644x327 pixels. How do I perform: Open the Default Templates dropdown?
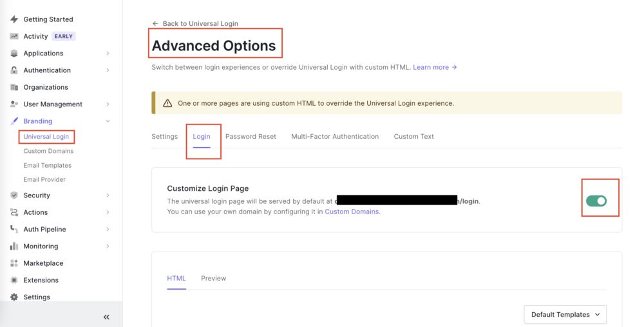pyautogui.click(x=565, y=315)
